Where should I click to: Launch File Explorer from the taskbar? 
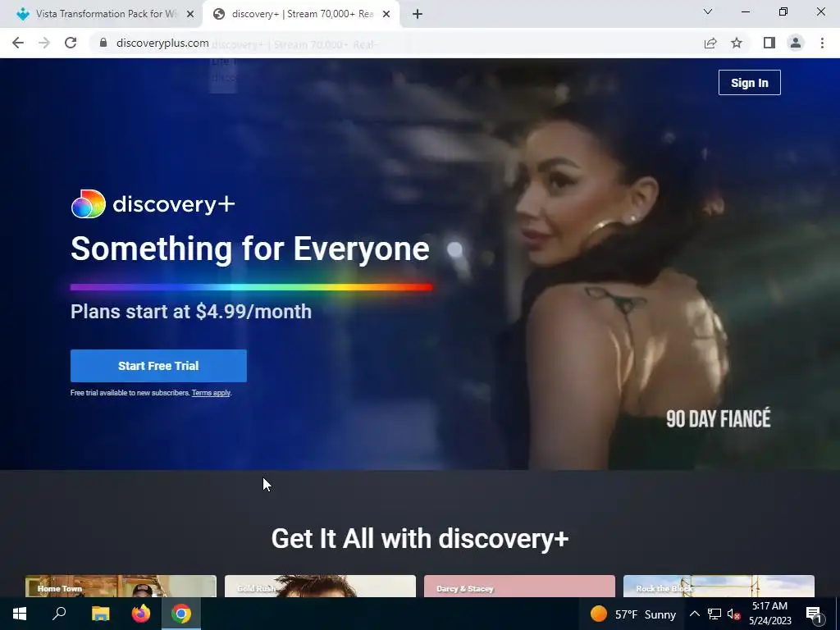(x=100, y=614)
